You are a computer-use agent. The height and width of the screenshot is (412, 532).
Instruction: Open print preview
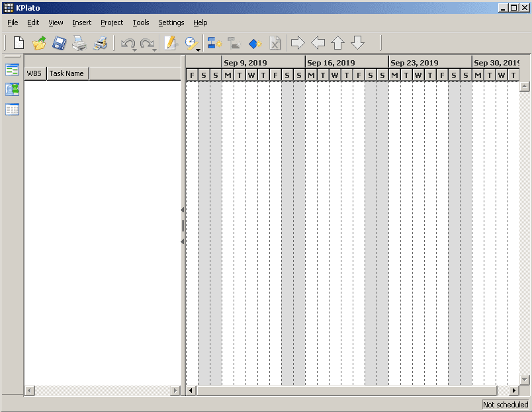coord(101,43)
